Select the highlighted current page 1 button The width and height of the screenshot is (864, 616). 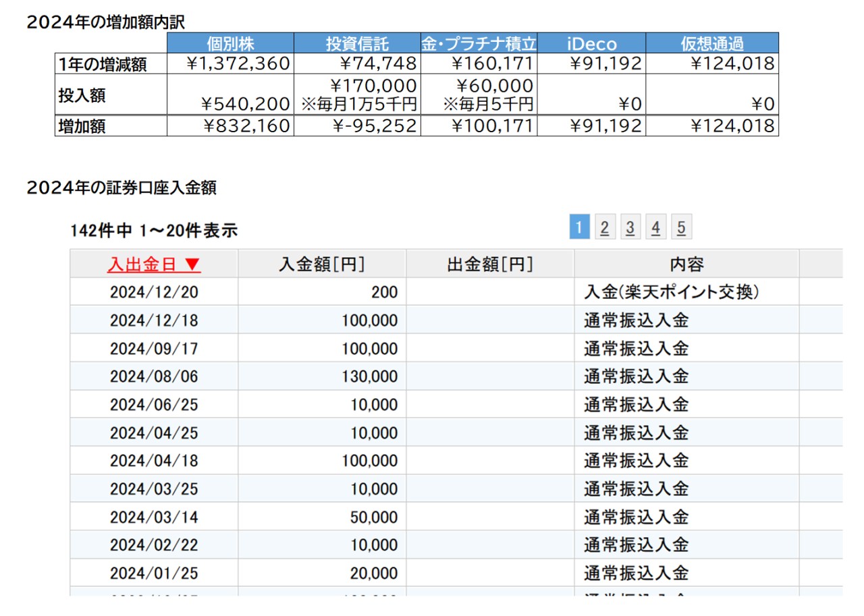click(579, 227)
